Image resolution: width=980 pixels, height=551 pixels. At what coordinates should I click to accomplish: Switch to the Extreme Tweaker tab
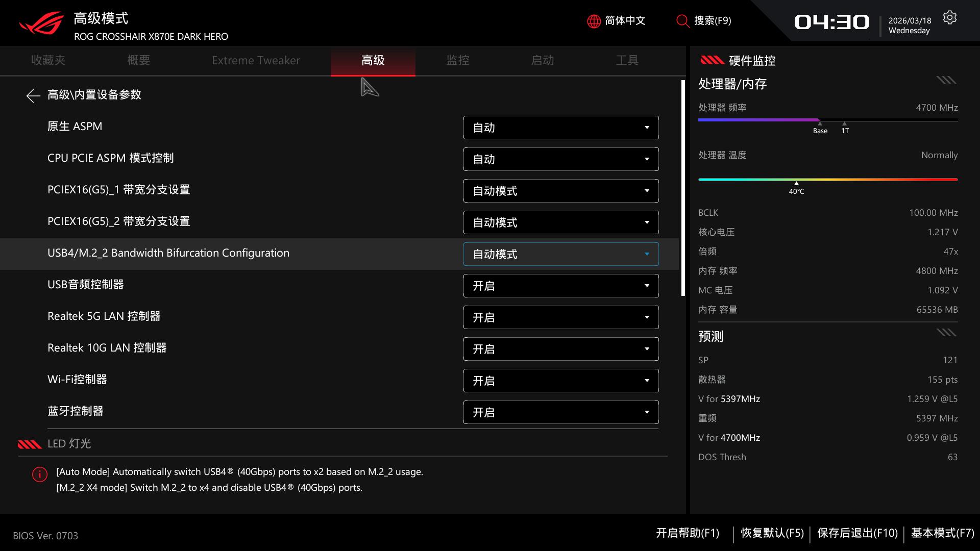point(256,60)
